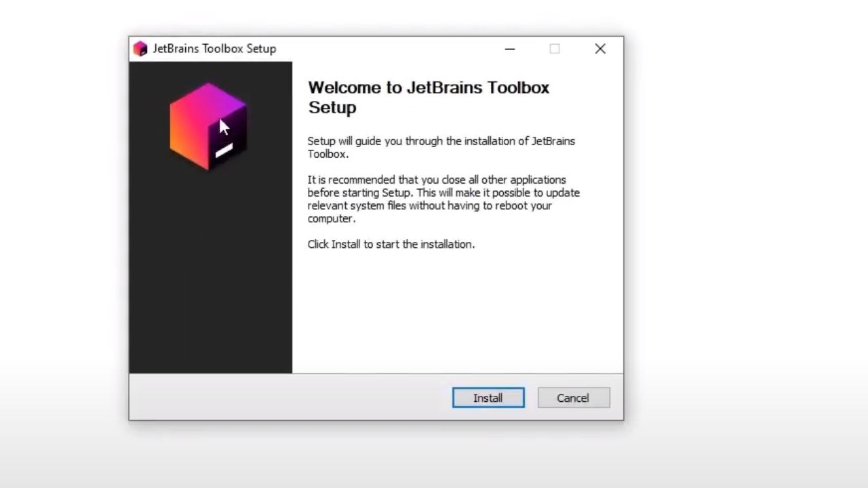Viewport: 868px width, 488px height.
Task: Click the large Toolbox cube logo
Action: [x=208, y=127]
